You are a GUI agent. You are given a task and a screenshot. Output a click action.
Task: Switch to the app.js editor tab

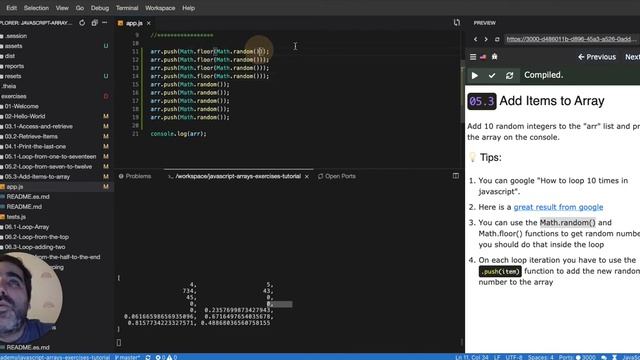[x=134, y=23]
